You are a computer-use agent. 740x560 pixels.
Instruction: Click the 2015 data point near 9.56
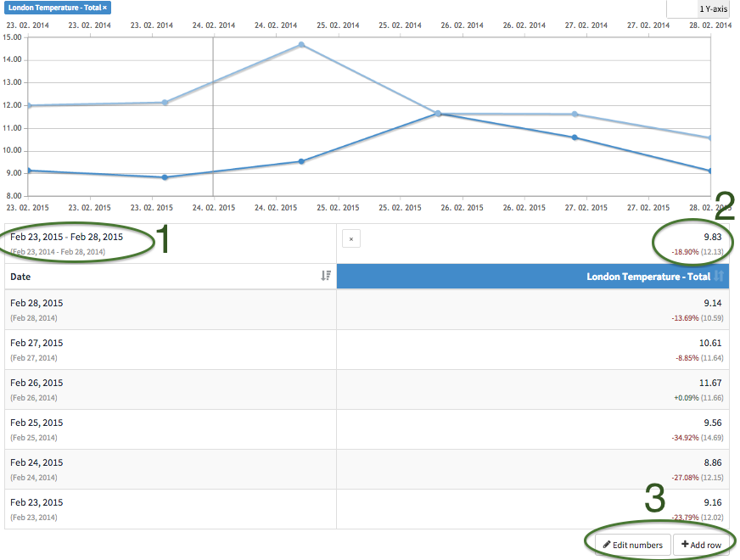point(301,161)
